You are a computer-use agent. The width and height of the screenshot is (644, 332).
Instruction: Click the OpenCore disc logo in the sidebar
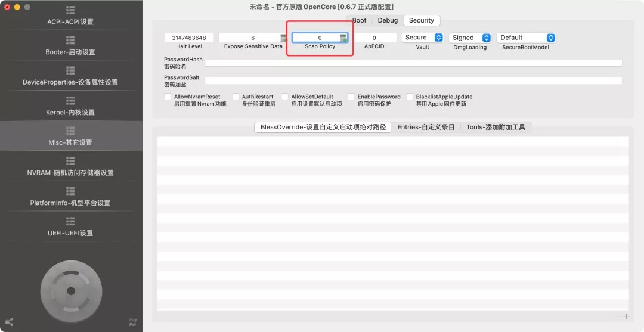71,291
